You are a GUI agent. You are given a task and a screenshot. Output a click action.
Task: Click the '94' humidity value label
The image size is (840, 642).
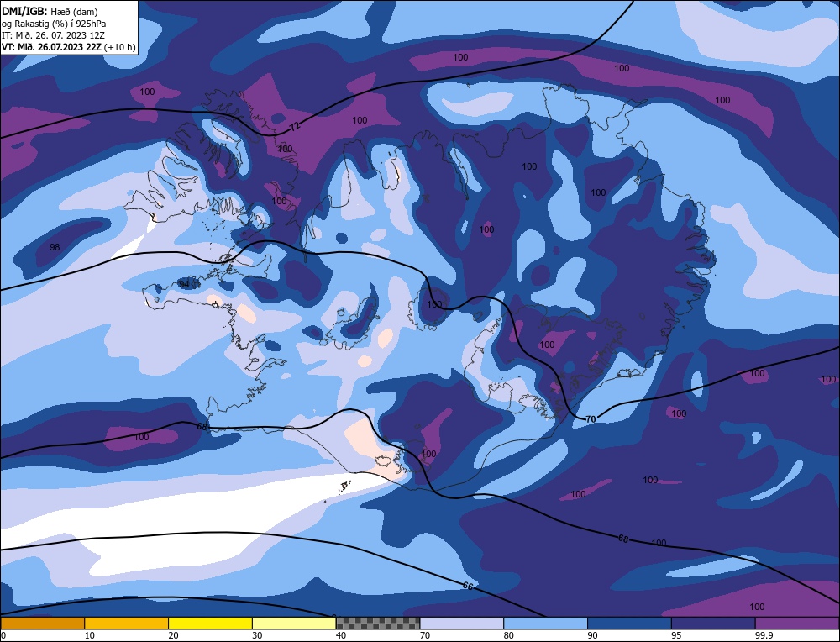(x=184, y=283)
